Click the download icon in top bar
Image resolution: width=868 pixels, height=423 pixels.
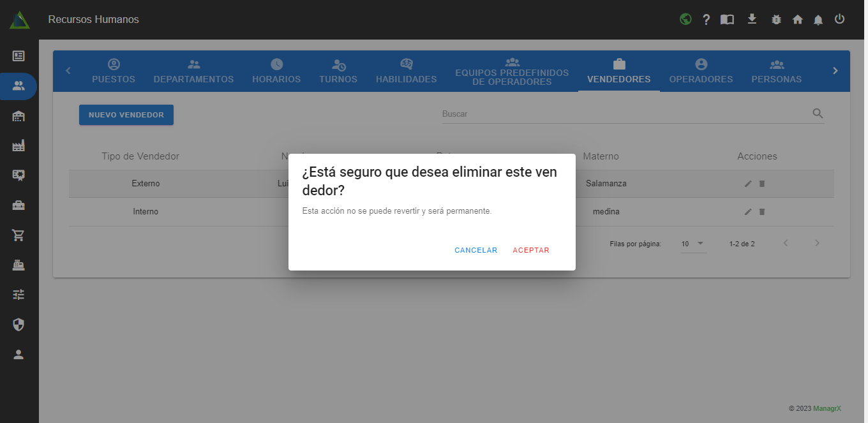[x=752, y=19]
